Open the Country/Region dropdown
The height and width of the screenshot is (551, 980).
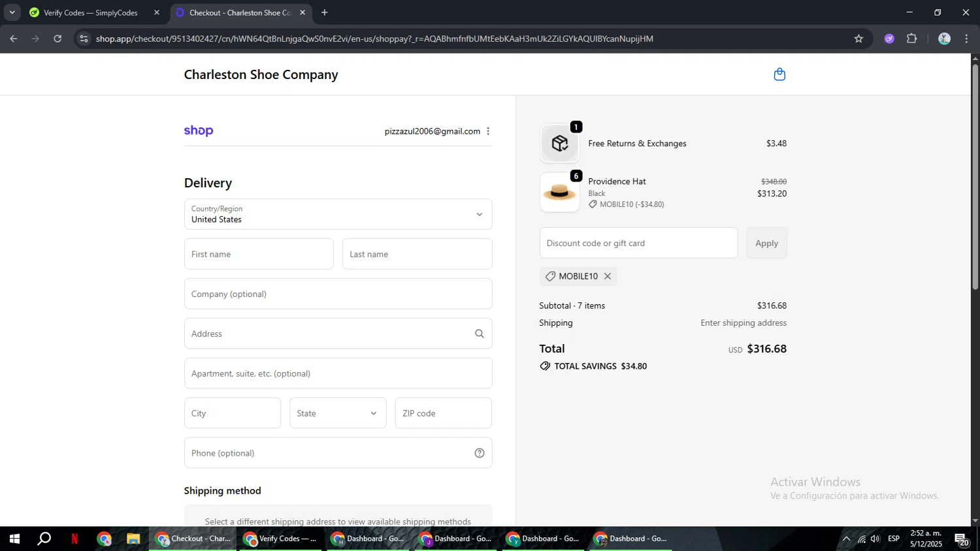pos(338,214)
